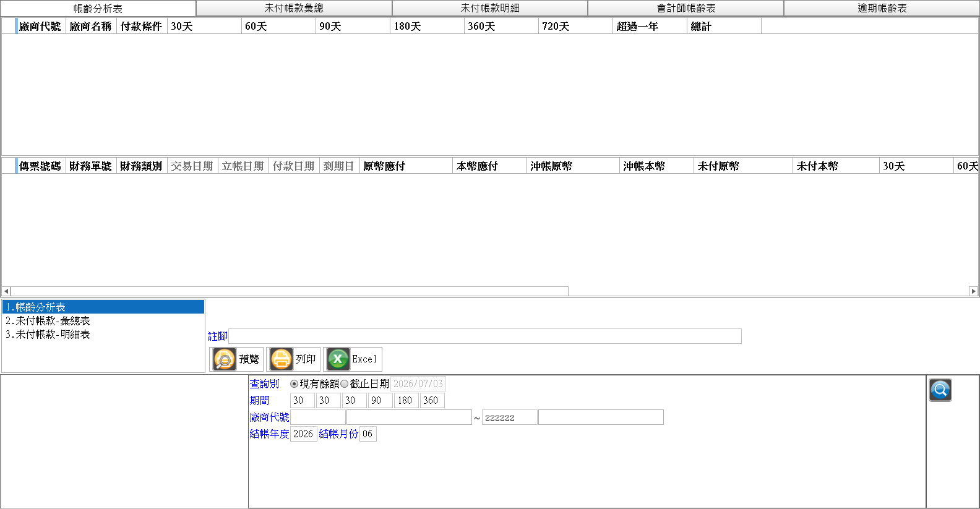The width and height of the screenshot is (980, 509).
Task: Click the 列印 printer icon
Action: (x=281, y=359)
